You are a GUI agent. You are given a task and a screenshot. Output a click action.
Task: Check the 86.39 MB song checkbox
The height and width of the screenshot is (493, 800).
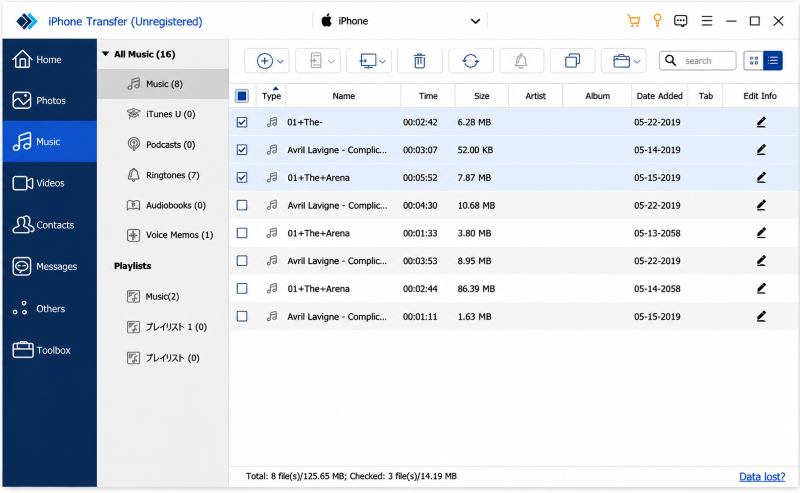242,289
